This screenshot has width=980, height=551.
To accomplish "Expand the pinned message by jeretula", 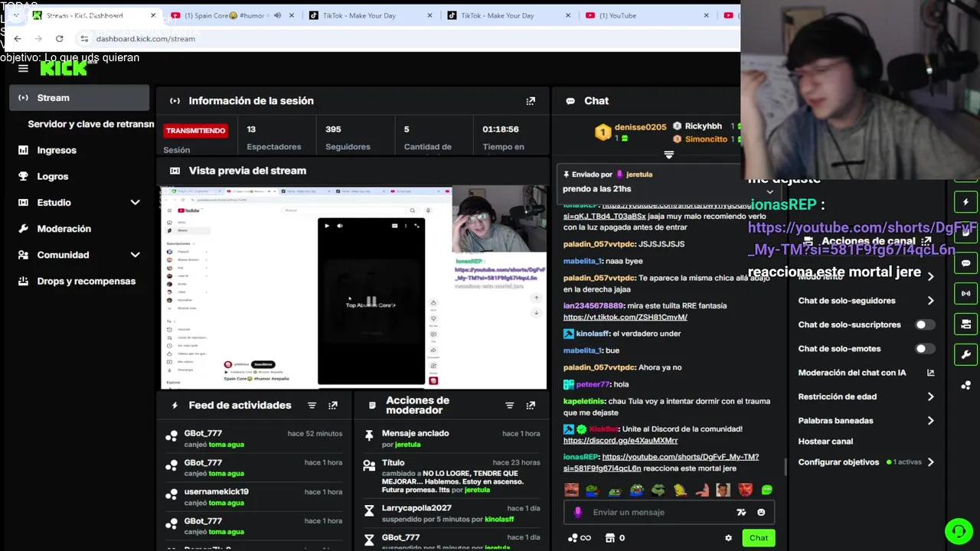I will [769, 191].
